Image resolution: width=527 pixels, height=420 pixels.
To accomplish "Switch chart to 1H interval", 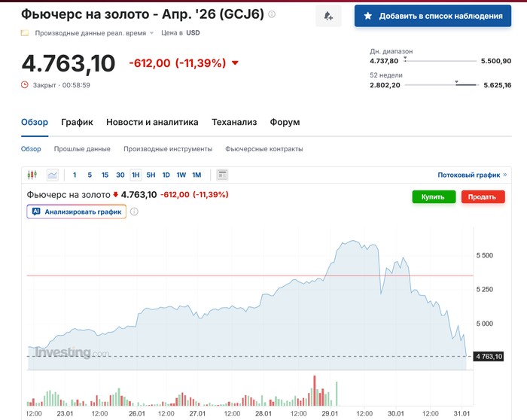I will [136, 175].
